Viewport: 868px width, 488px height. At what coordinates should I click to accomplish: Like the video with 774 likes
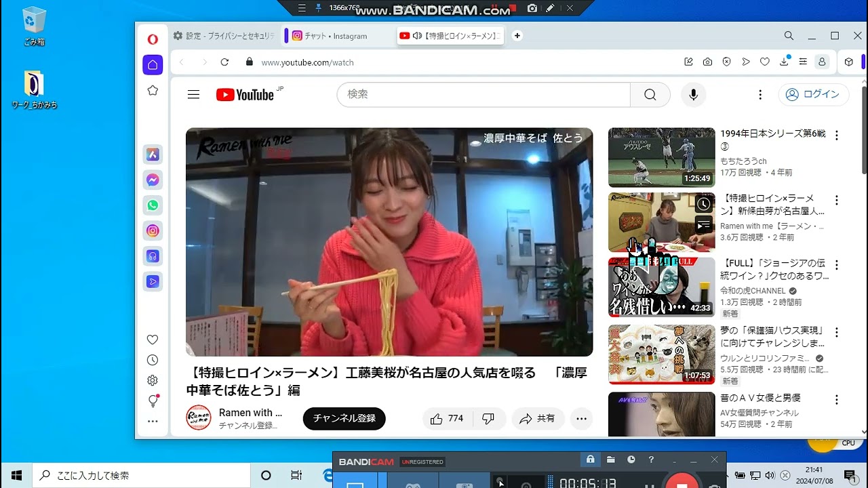tap(447, 419)
